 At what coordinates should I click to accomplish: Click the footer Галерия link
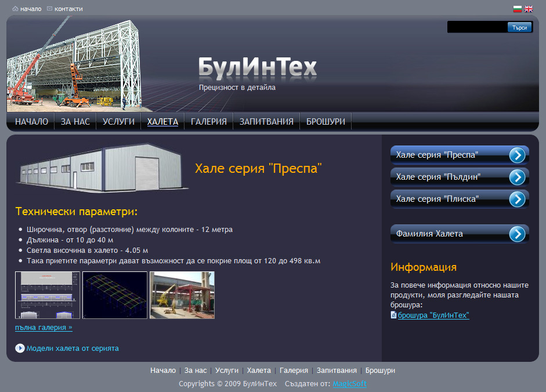pyautogui.click(x=294, y=371)
